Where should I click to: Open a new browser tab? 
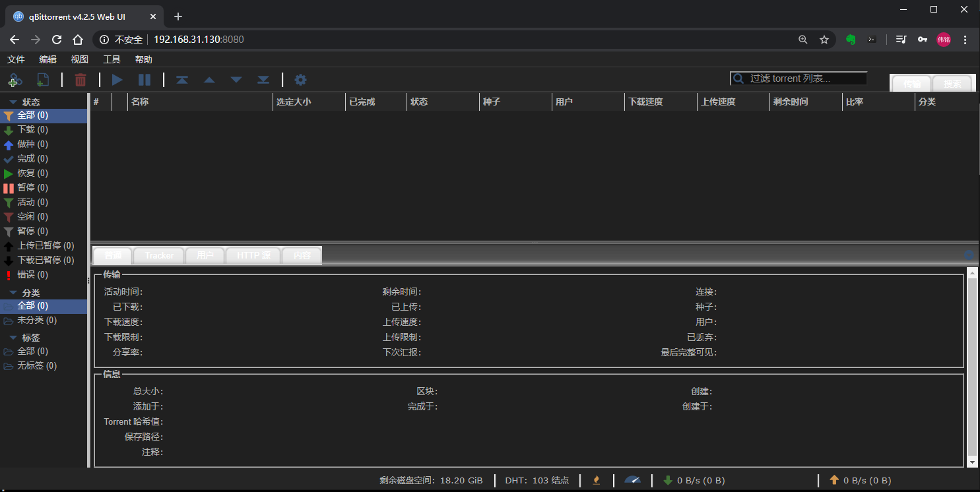(x=178, y=16)
